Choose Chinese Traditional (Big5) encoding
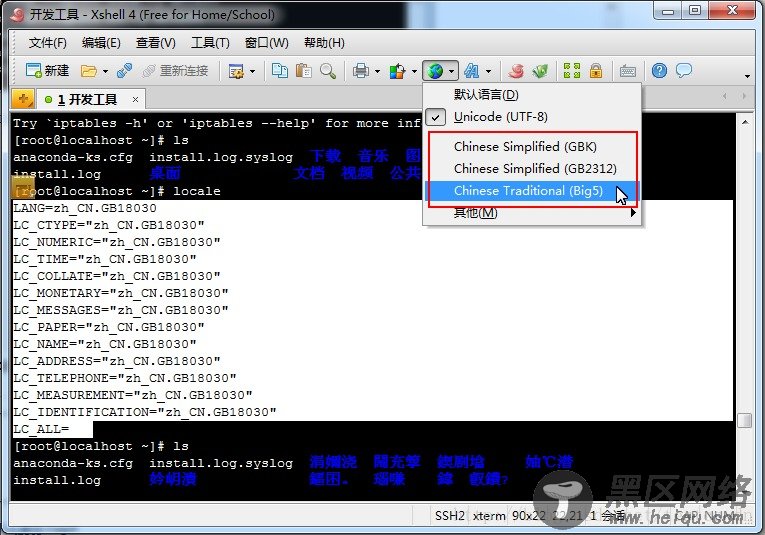The image size is (765, 535). 532,191
